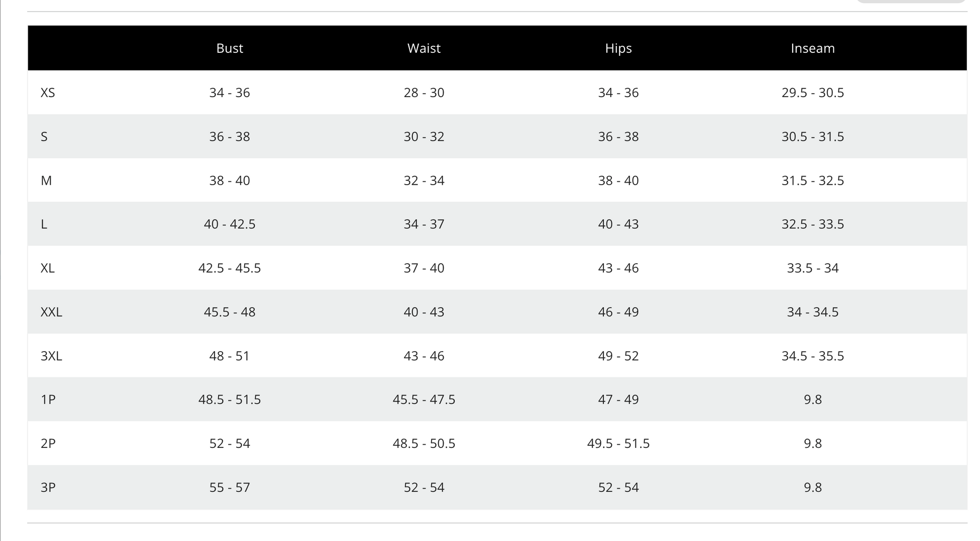The height and width of the screenshot is (541, 980).
Task: Click the 1P row waist value 45.5 - 47.5
Action: tap(424, 400)
